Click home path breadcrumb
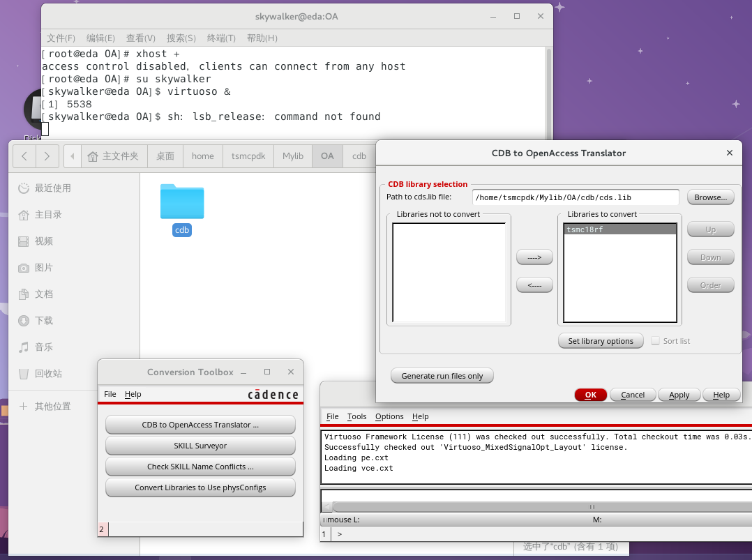Viewport: 752px width, 560px height. [203, 156]
